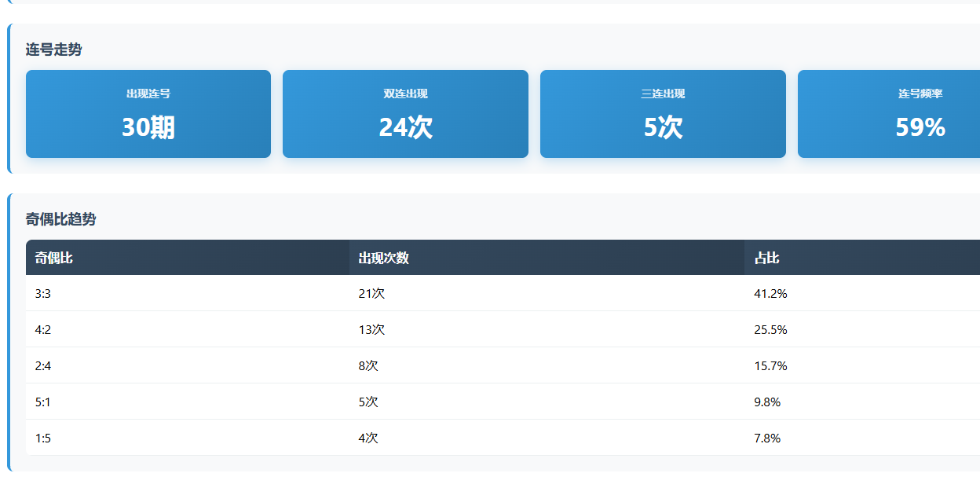Click the 出现次数 column header

(384, 258)
